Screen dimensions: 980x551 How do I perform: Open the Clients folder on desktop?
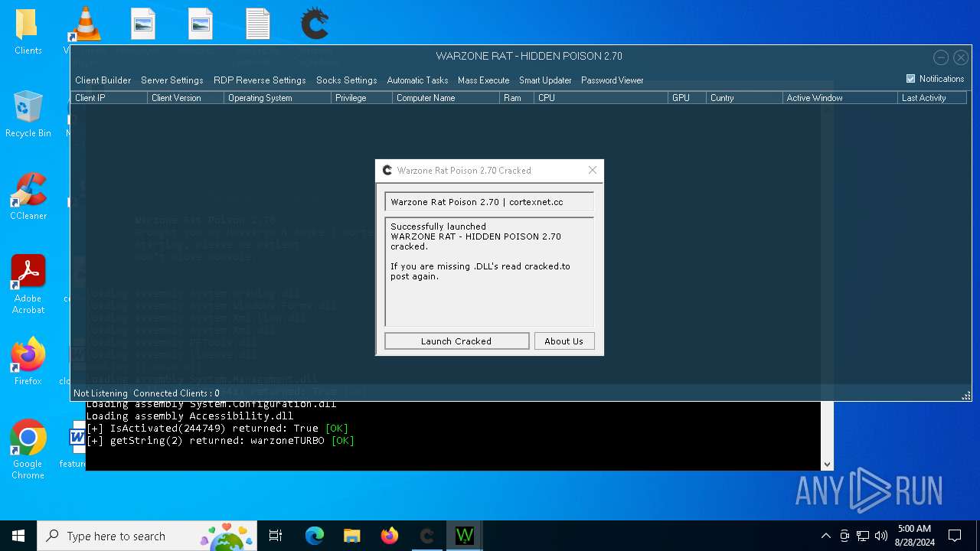tap(28, 32)
